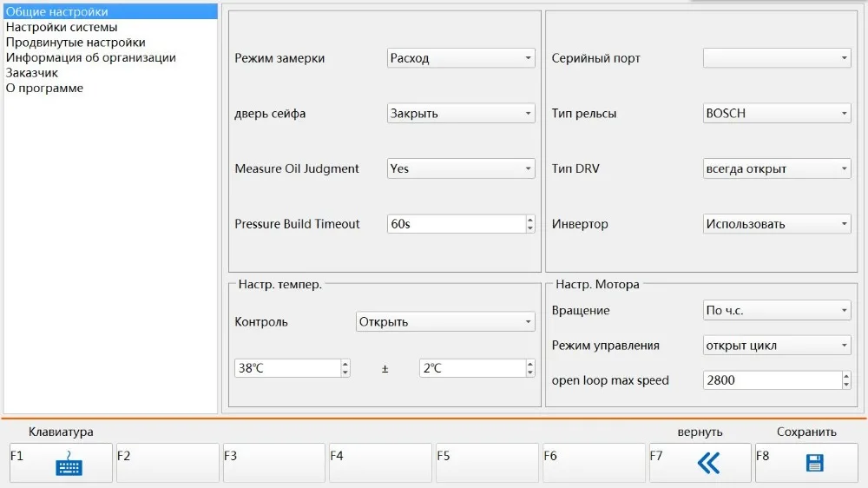Viewport: 868px width, 488px height.
Task: Increase open loop max speed value
Action: 846,376
